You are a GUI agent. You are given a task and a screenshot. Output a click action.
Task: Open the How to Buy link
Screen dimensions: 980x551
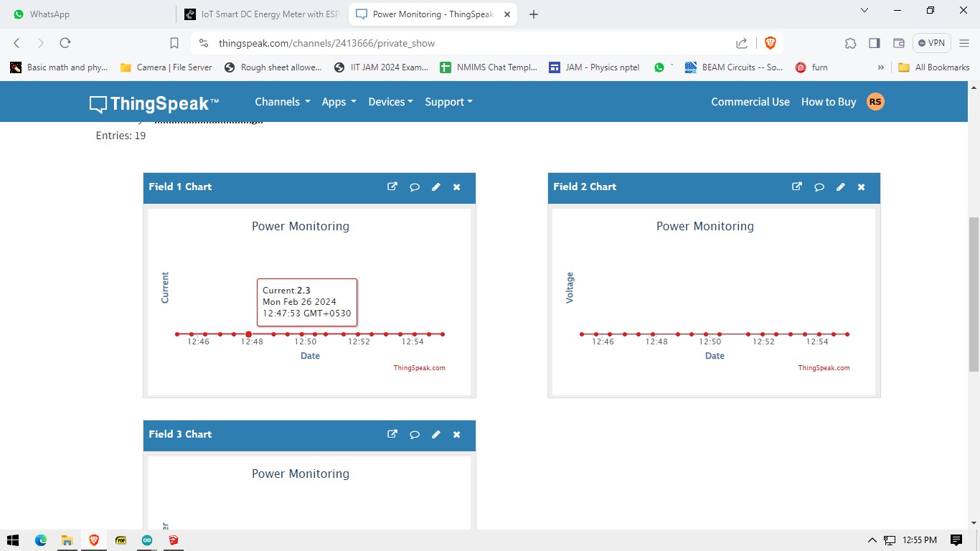point(828,102)
